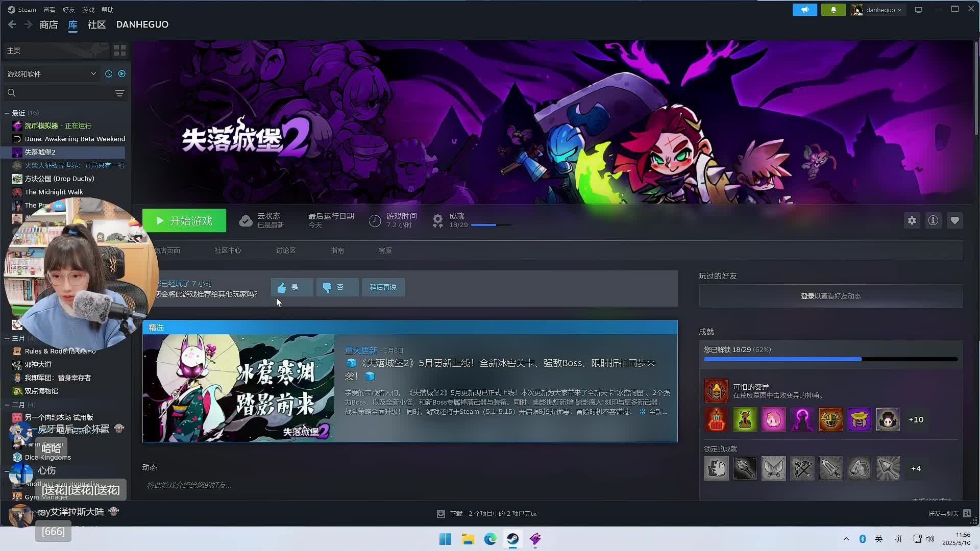Viewport: 980px width, 551px height.
Task: Open File Explorer from taskbar
Action: tap(468, 539)
